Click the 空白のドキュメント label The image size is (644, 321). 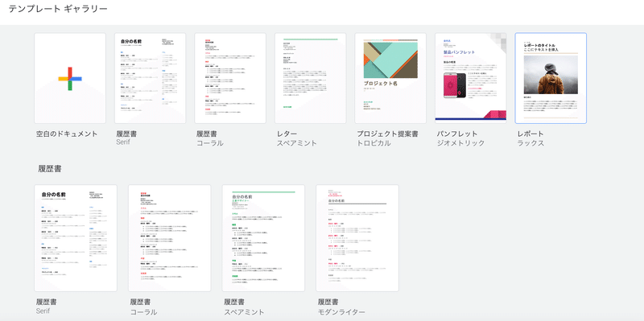[x=67, y=134]
